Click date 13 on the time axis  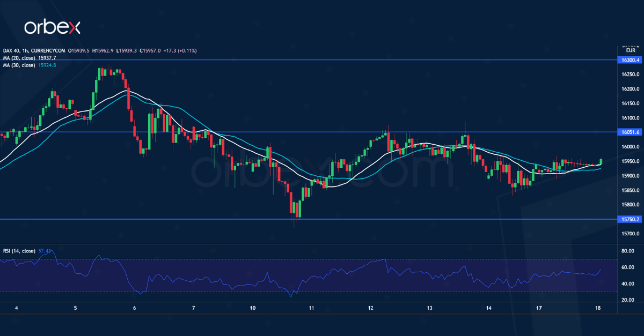point(429,308)
